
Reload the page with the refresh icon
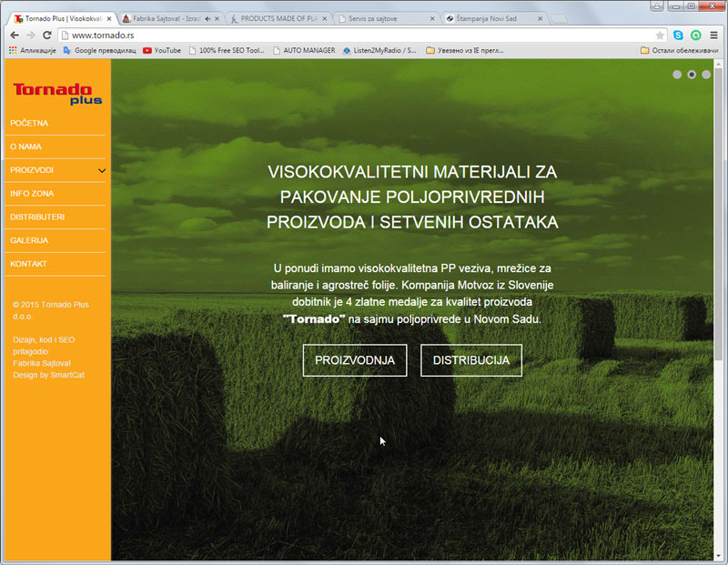click(x=46, y=35)
